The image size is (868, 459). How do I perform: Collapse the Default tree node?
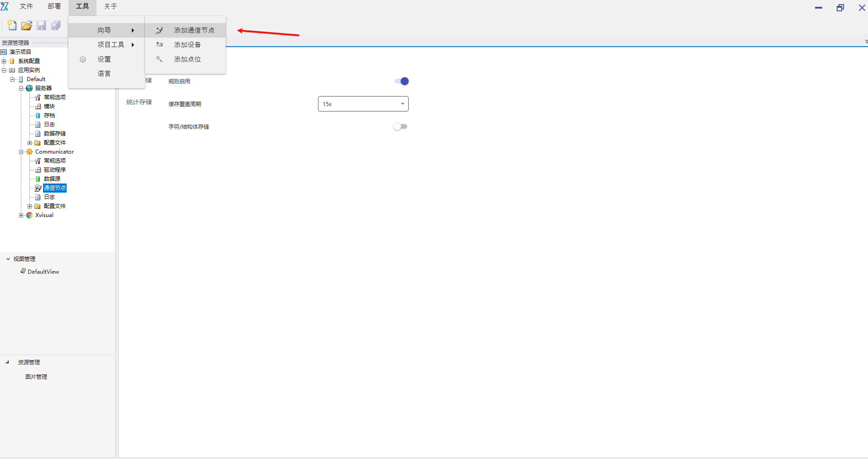[x=12, y=79]
